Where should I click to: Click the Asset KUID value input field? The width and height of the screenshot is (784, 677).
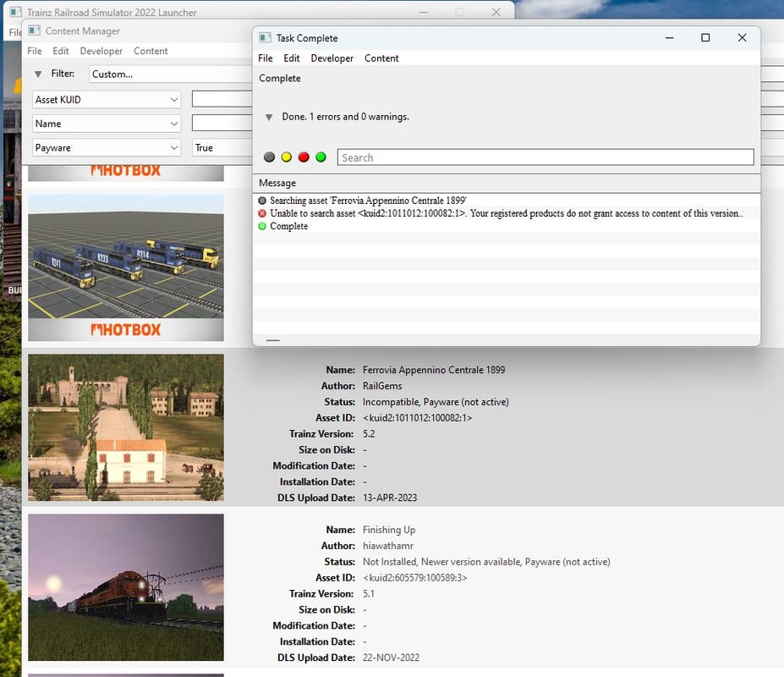222,100
